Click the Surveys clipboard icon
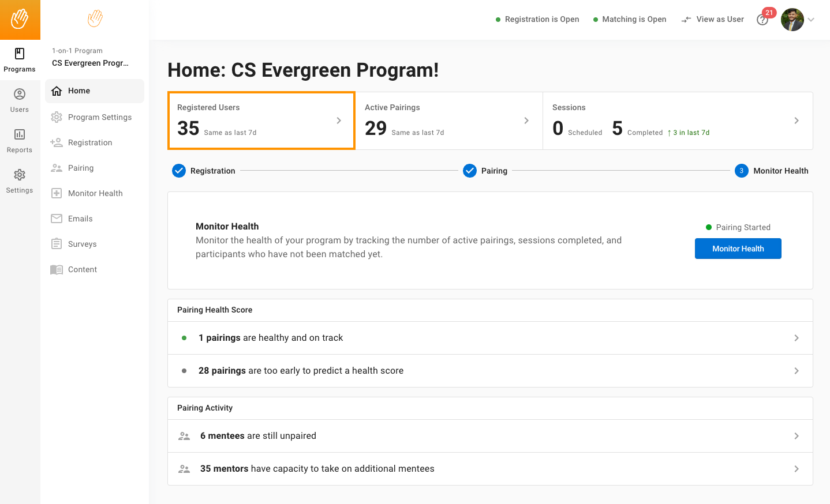The height and width of the screenshot is (504, 830). coord(57,244)
